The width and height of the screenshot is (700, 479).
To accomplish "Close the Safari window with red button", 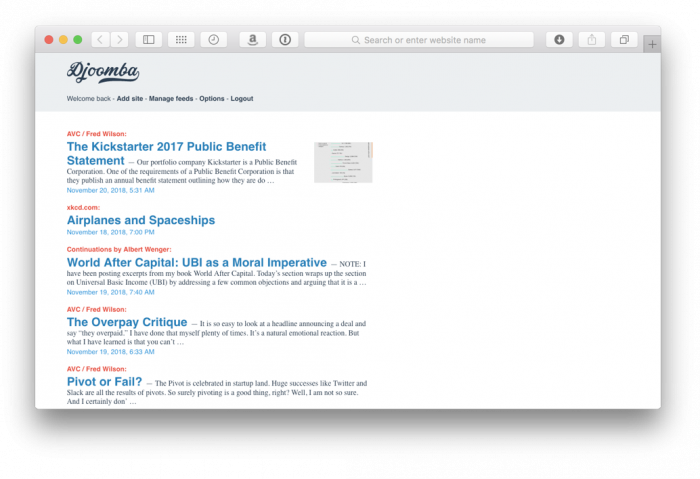I will click(49, 40).
